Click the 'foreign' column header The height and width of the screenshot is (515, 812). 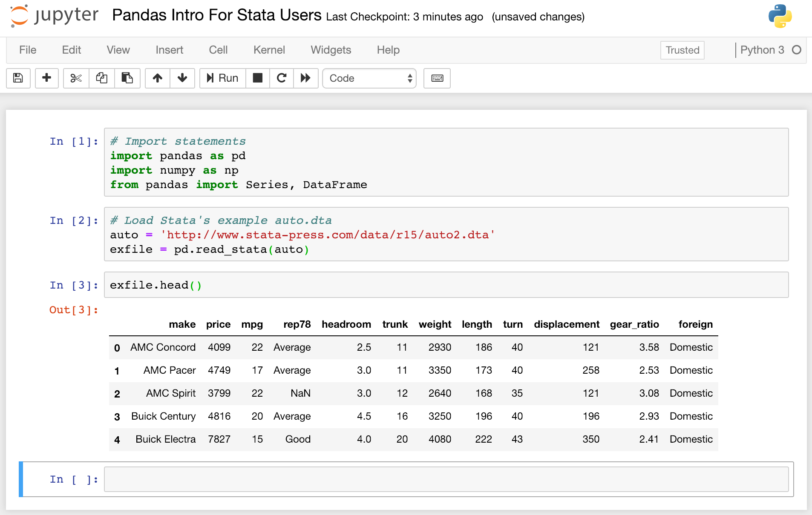pos(696,324)
